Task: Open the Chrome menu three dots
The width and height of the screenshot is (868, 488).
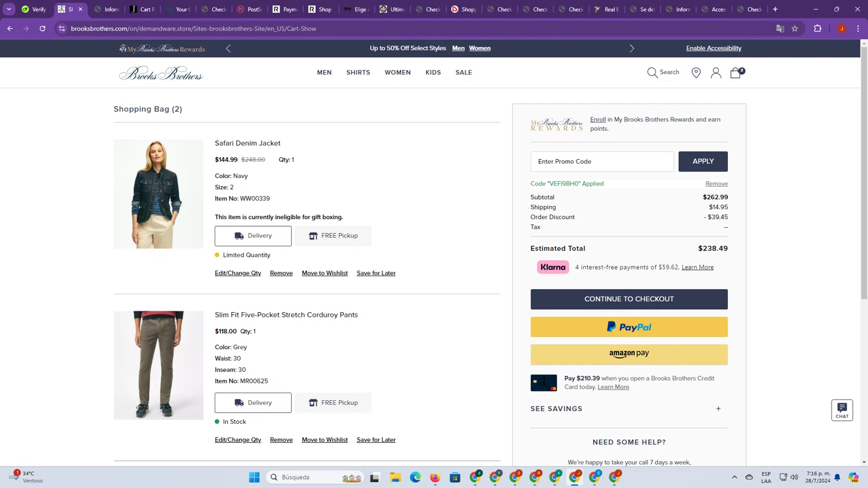Action: (858, 28)
